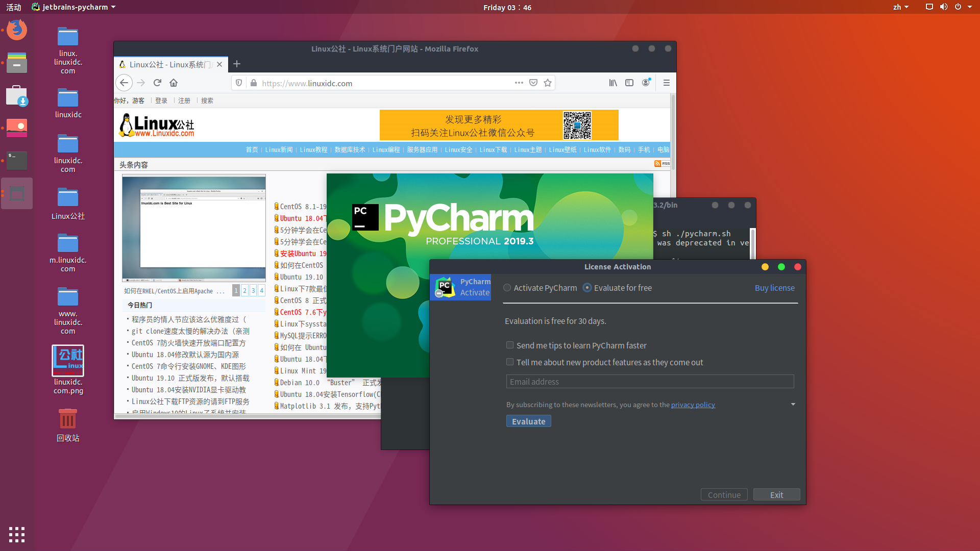Enable 'Send me tips to learn PyCharm faster'
The height and width of the screenshot is (551, 980).
509,345
